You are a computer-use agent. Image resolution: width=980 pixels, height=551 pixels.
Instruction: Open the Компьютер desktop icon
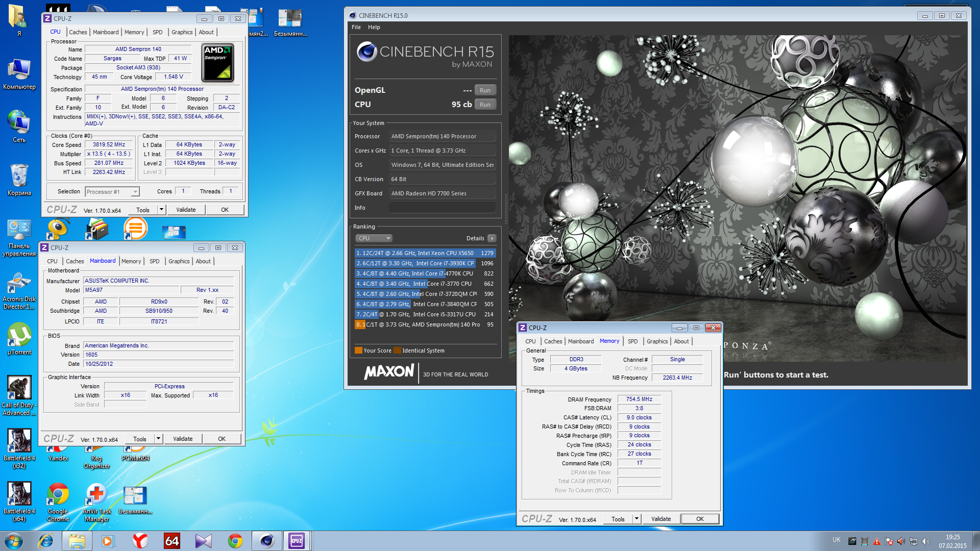click(19, 74)
